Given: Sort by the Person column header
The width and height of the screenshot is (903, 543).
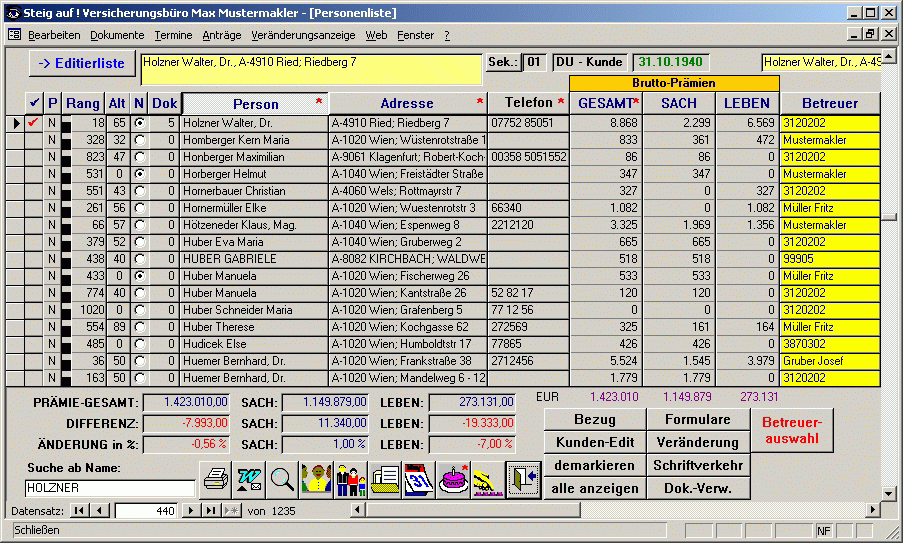Looking at the screenshot, I should click(255, 104).
